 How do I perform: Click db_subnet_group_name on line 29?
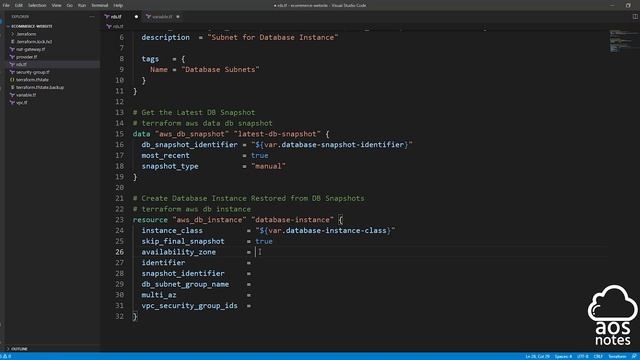coord(185,284)
